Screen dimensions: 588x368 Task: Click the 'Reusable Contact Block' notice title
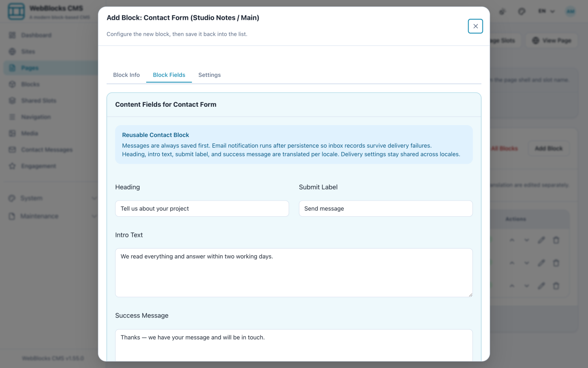pos(156,135)
